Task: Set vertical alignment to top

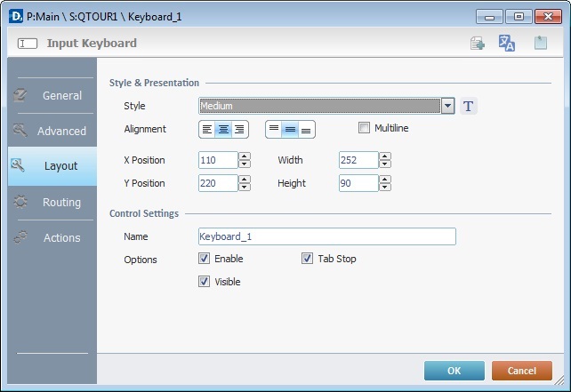Action: tap(274, 129)
